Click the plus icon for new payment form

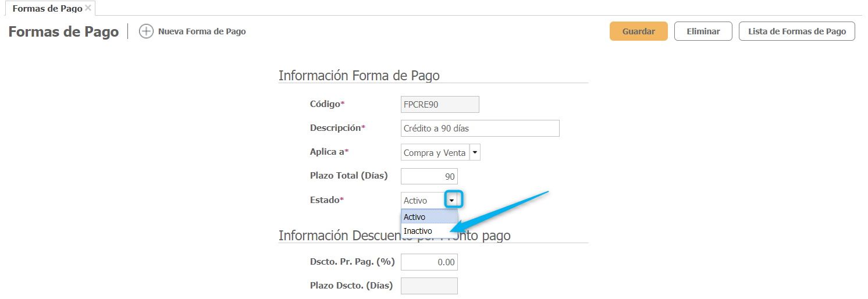click(x=146, y=31)
